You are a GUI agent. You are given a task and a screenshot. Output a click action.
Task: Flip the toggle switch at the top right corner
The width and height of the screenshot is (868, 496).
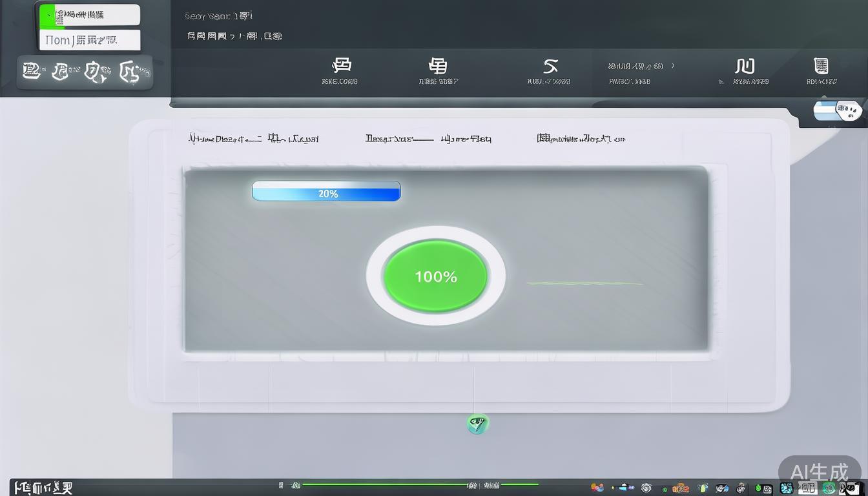837,110
